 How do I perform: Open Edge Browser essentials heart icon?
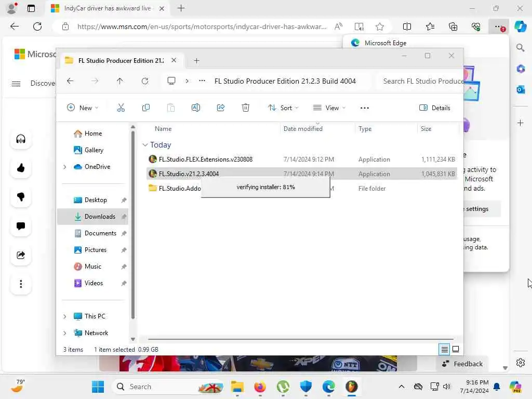point(476,26)
